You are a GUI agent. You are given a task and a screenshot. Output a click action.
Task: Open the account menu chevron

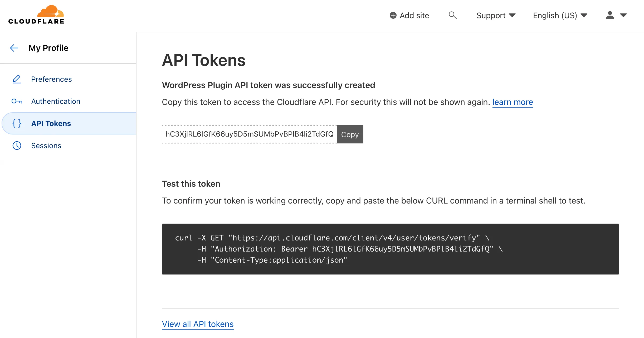click(x=623, y=15)
